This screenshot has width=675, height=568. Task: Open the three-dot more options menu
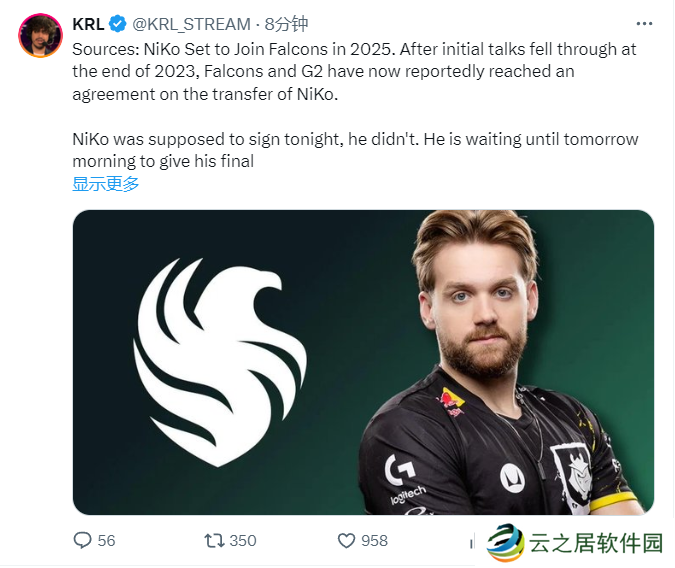[x=644, y=24]
